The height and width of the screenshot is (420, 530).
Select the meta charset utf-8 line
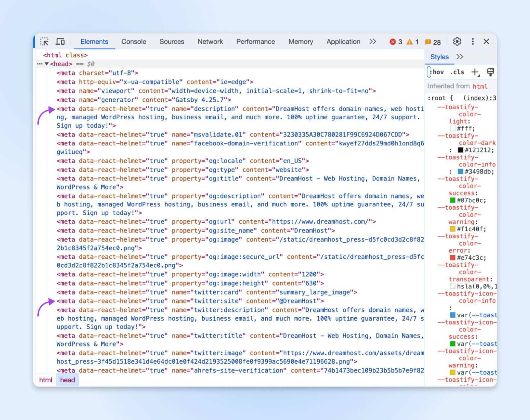coord(97,73)
